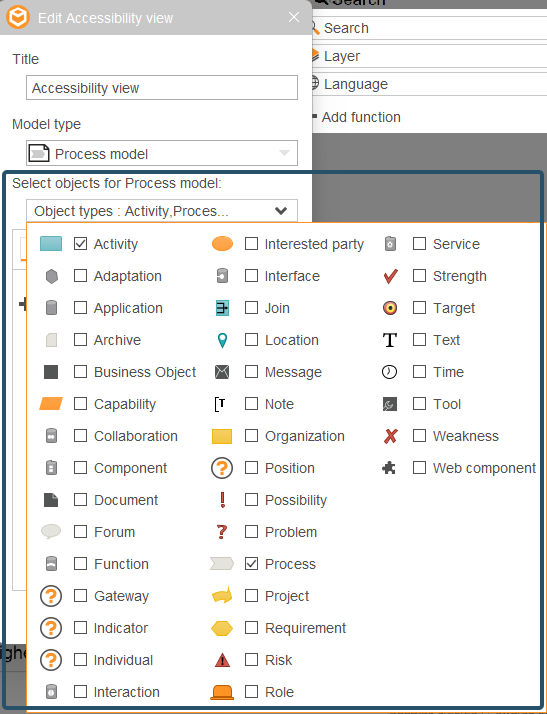Tick the Archive checkbox

(x=81, y=340)
